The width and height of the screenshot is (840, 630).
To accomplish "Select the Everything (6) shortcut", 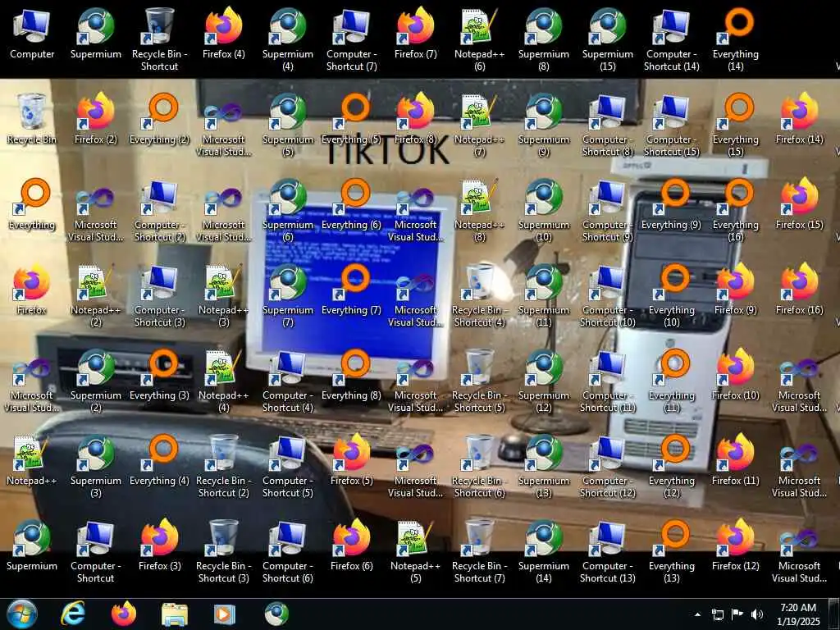I will click(351, 205).
